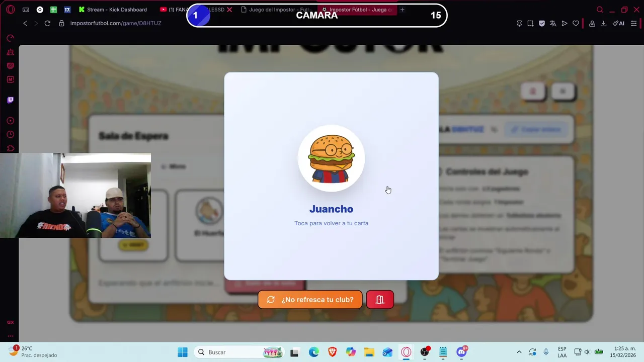Click the GX icon at sidebar bottom

click(x=10, y=322)
